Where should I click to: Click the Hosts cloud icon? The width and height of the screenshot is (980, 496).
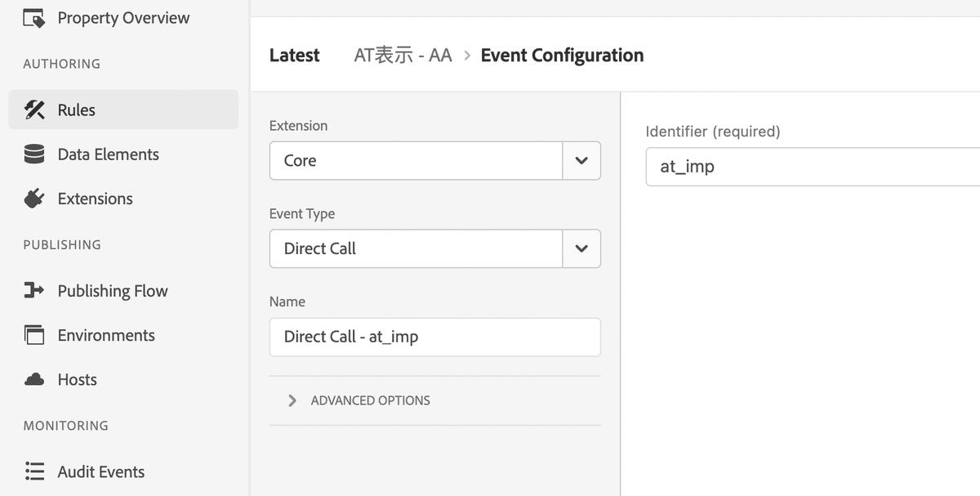[x=34, y=380]
